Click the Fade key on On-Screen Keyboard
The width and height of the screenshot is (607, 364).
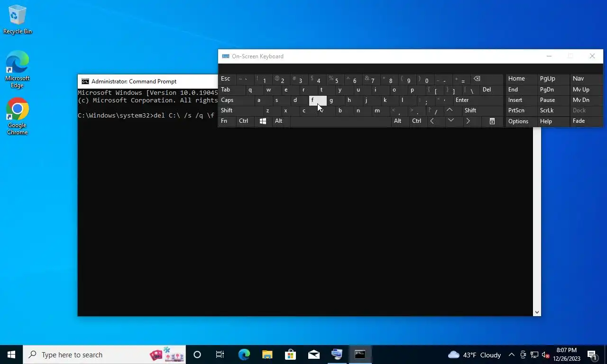tap(586, 121)
